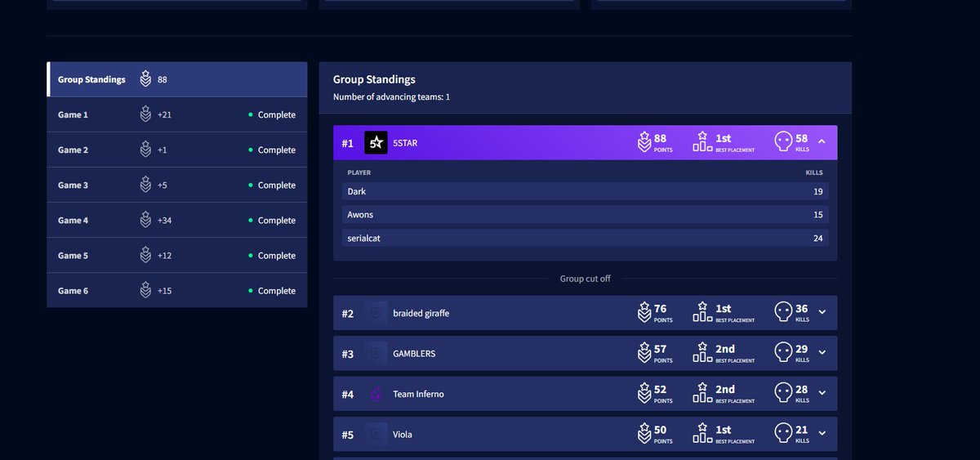Click Viola kills skull icon

click(x=783, y=433)
